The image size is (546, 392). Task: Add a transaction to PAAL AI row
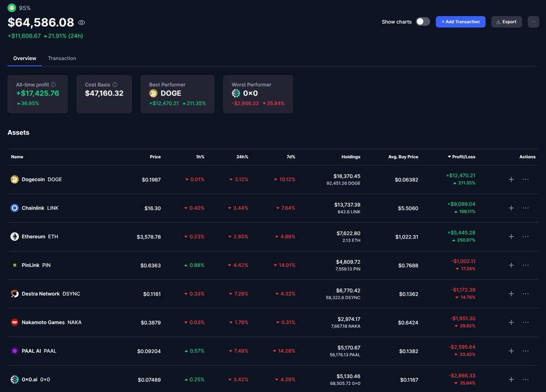coord(511,351)
